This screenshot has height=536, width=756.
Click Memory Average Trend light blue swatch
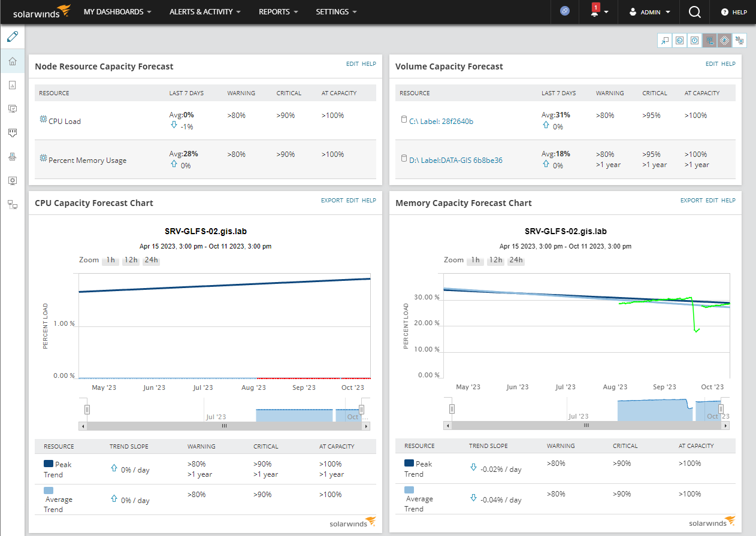point(409,490)
